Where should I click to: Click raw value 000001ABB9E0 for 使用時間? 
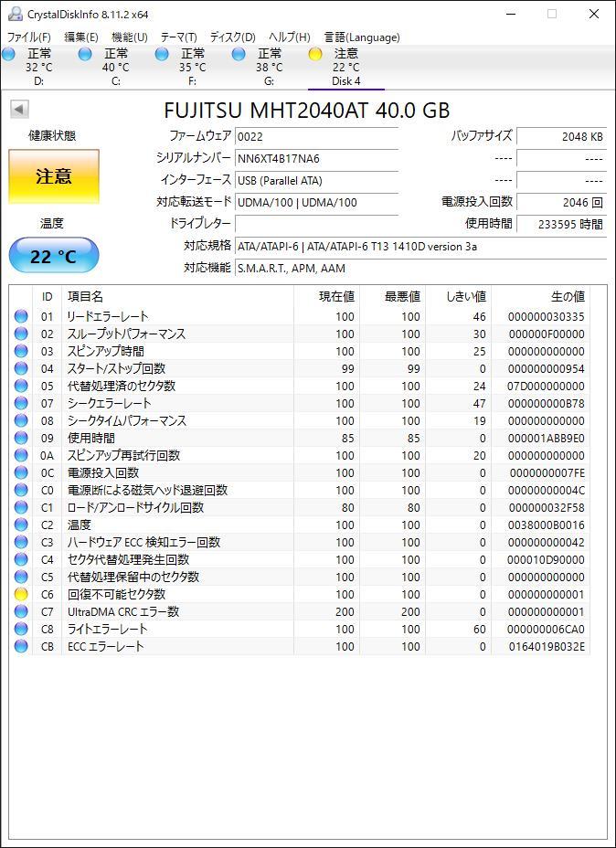coord(547,438)
